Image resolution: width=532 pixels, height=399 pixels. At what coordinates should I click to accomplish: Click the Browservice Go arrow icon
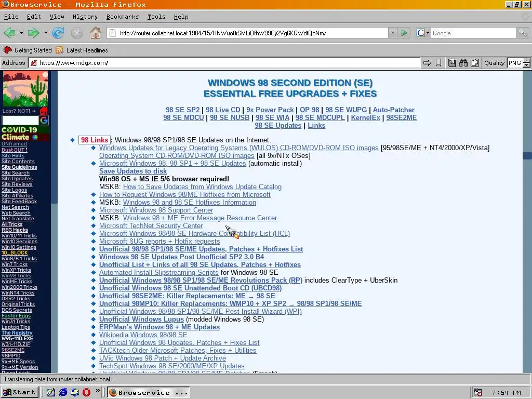coord(427,63)
